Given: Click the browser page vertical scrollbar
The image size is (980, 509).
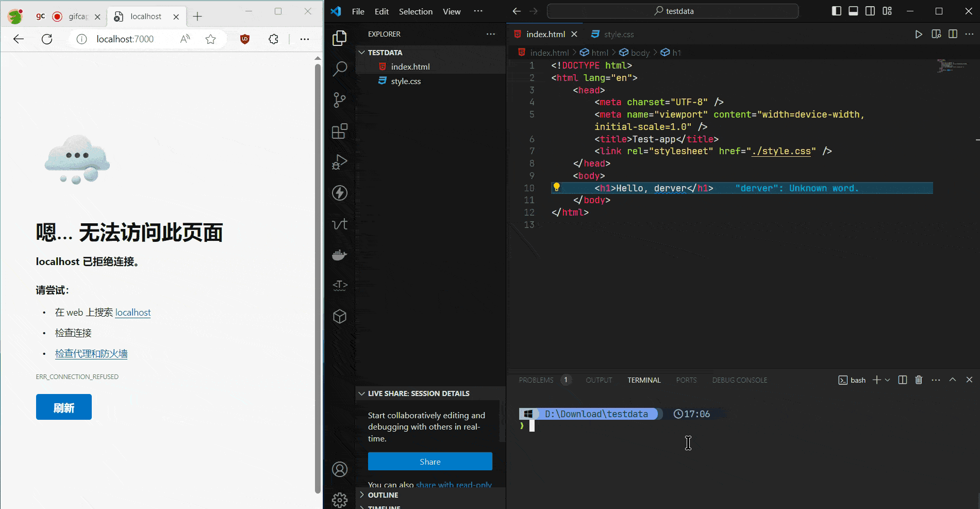Looking at the screenshot, I should pyautogui.click(x=318, y=278).
